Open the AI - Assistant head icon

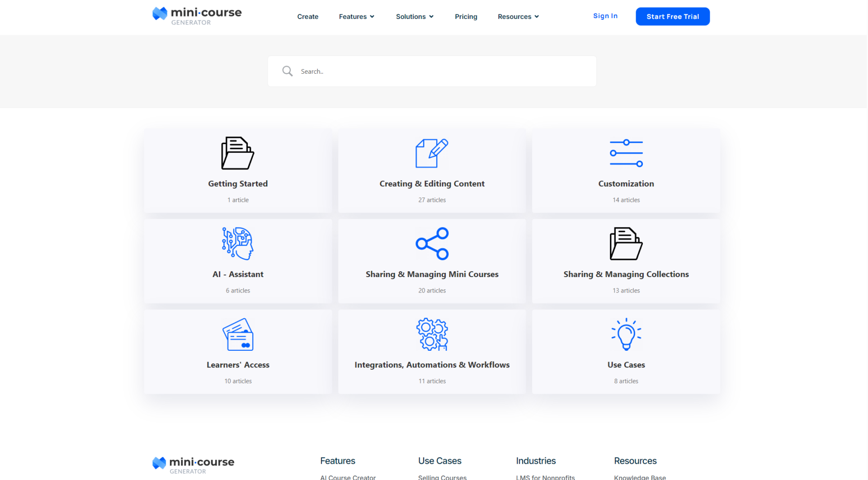click(237, 244)
